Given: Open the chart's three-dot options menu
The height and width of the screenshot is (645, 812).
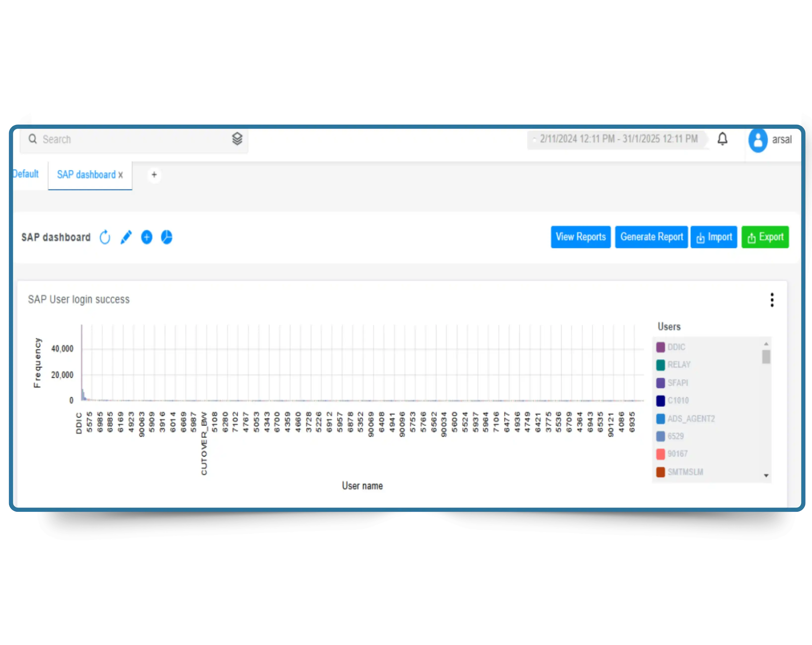Looking at the screenshot, I should pyautogui.click(x=772, y=300).
